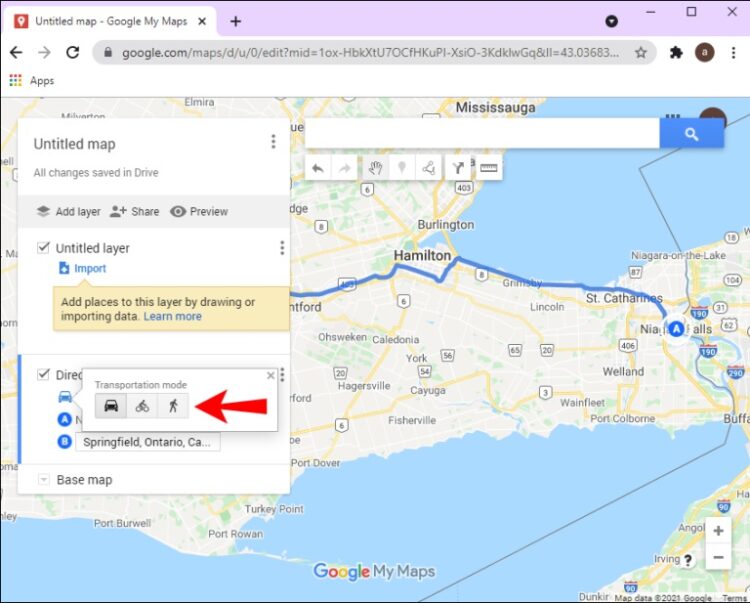Screen dimensions: 750x603
Task: Zoom in on the map
Action: [x=718, y=531]
